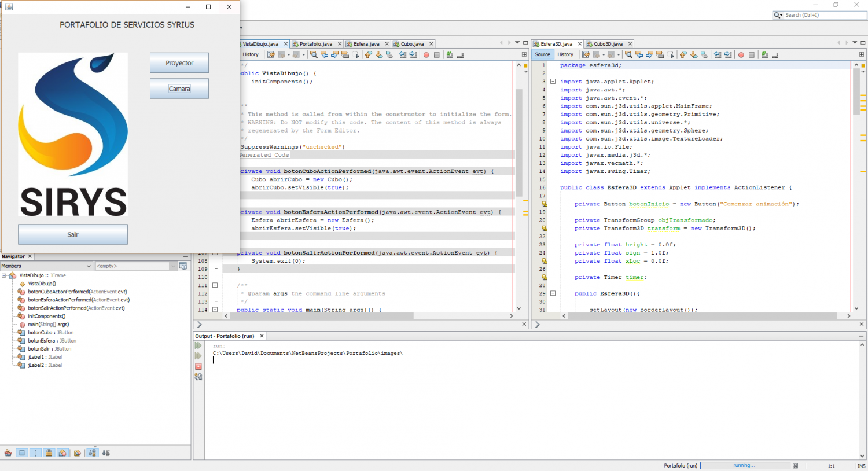The width and height of the screenshot is (868, 471).
Task: Collapse VistaDibujo :: JFrame tree node
Action: (x=4, y=275)
